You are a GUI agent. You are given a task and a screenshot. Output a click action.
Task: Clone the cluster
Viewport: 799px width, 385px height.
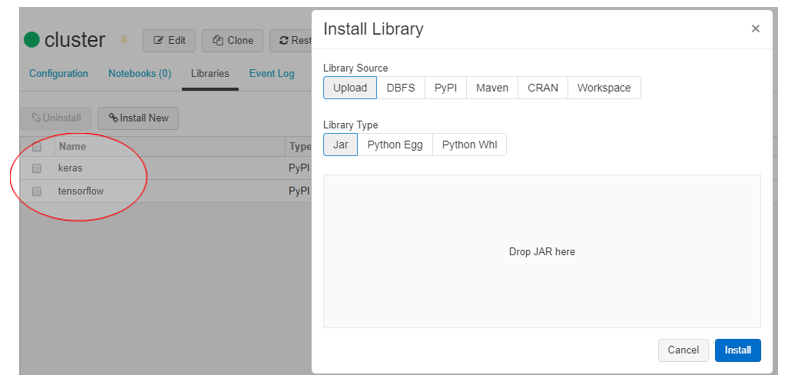[x=232, y=41]
